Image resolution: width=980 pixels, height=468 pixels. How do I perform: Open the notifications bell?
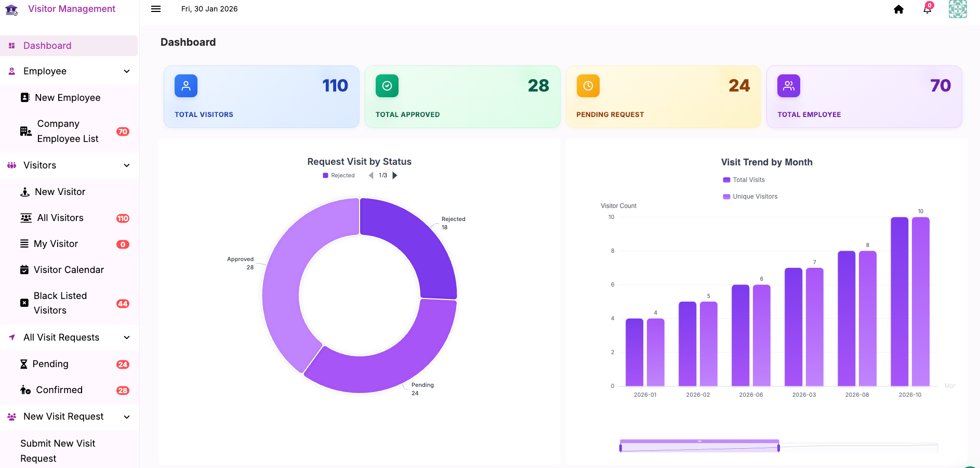927,9
